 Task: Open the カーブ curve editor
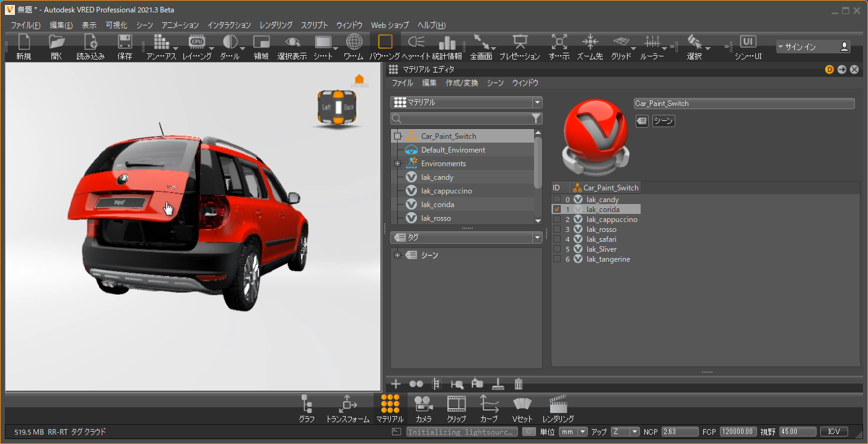tap(489, 404)
